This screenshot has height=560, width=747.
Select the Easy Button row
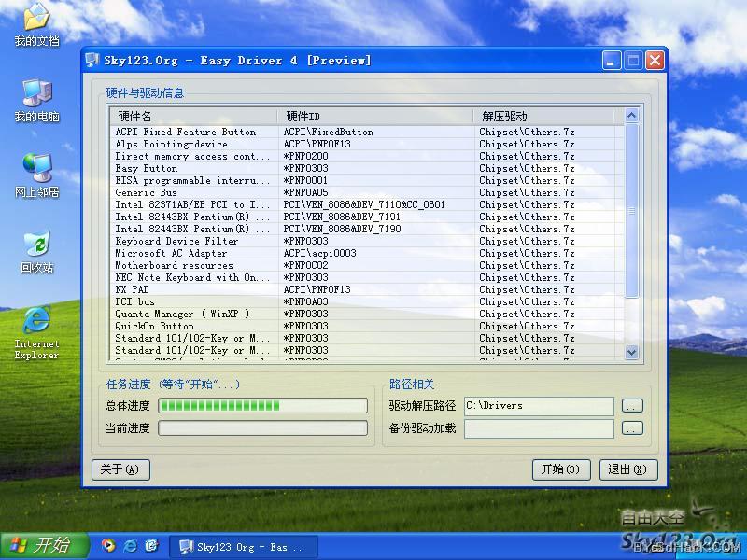click(367, 169)
